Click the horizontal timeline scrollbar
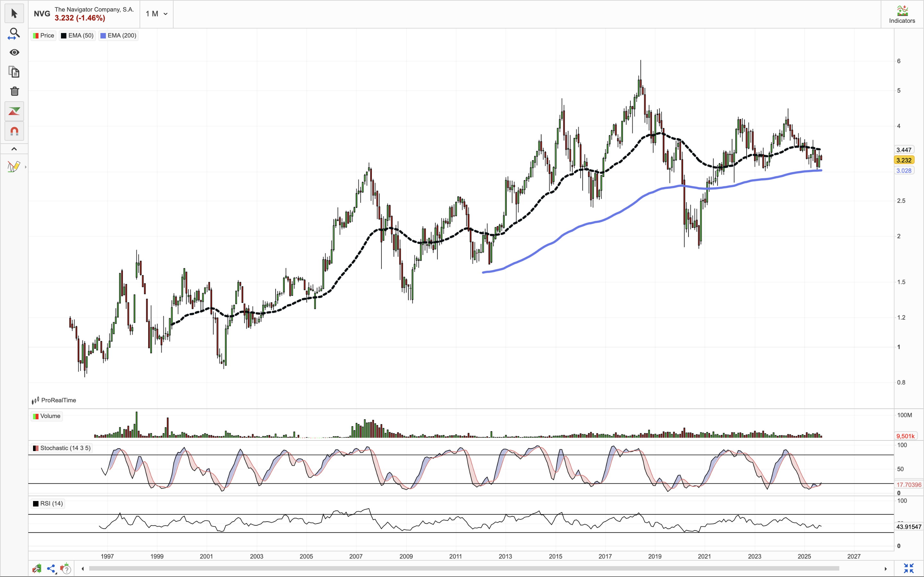 464,569
